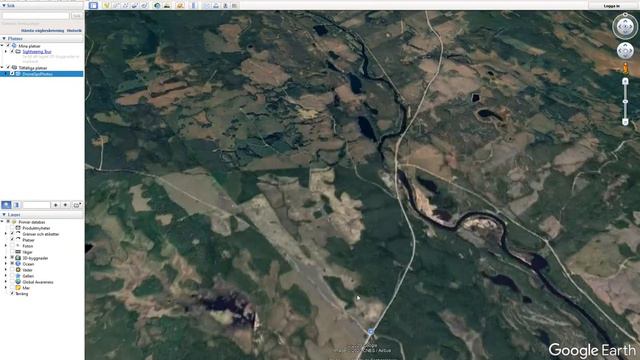
Task: Expand the Ocean layer arrow
Action: pyautogui.click(x=6, y=264)
